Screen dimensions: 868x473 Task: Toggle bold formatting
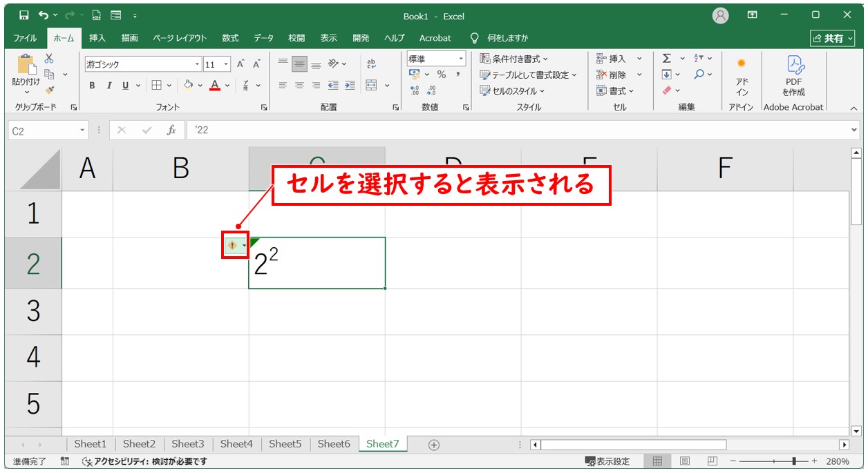92,86
